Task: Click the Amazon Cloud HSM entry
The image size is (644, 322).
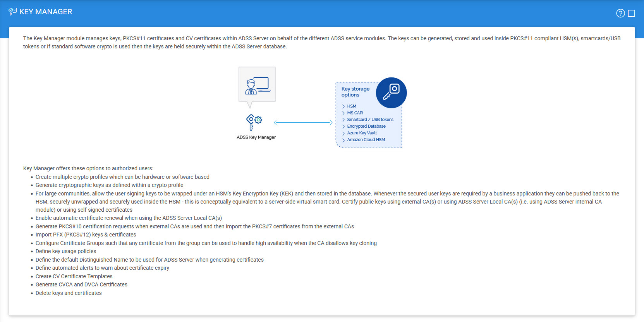Action: (x=366, y=140)
